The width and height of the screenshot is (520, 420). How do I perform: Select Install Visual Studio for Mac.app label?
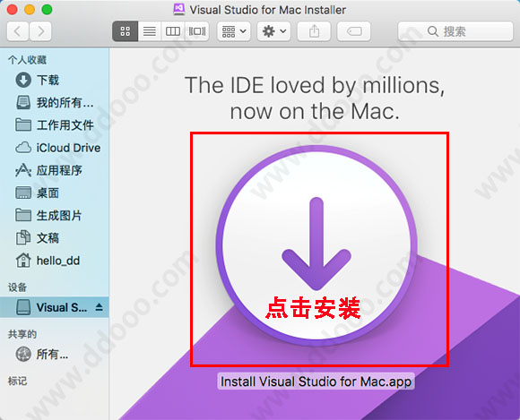(316, 381)
